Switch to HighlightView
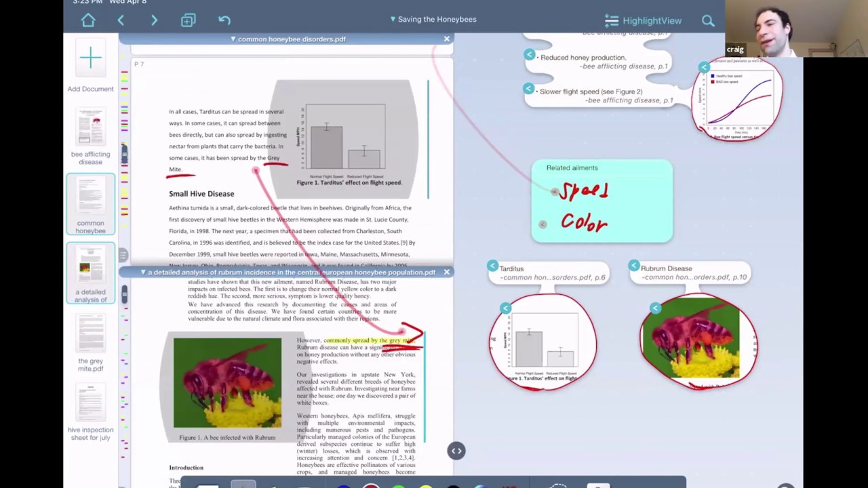The image size is (868, 488). pyautogui.click(x=643, y=21)
